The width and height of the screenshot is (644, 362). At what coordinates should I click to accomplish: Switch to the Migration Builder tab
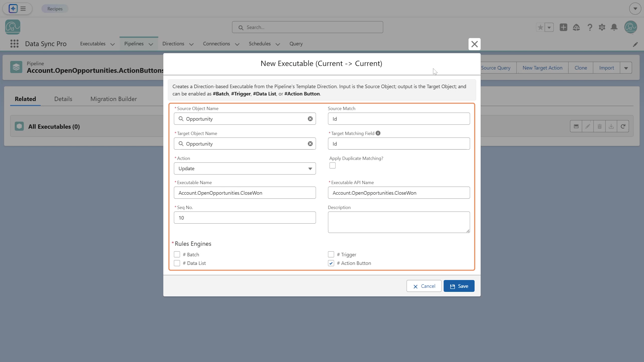114,99
